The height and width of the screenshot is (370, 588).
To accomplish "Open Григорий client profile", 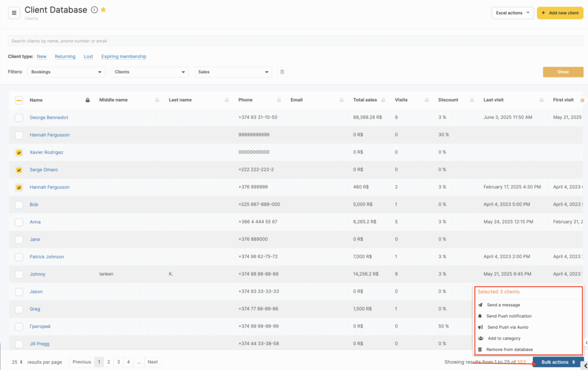I will (x=40, y=326).
